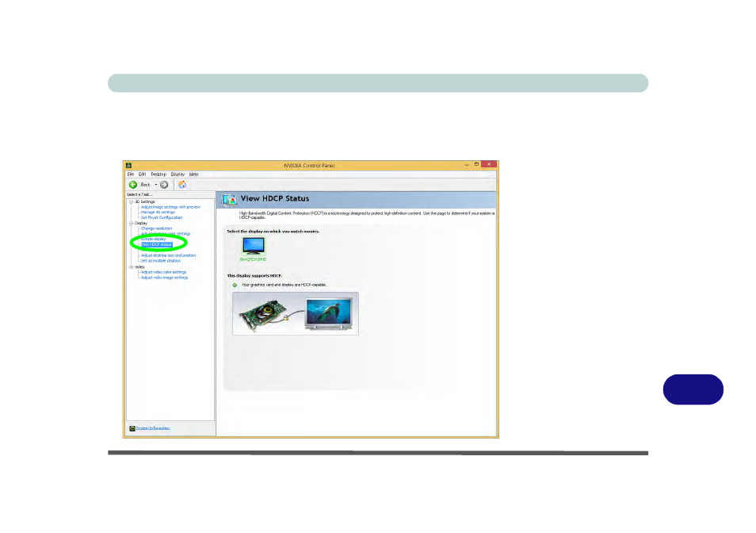This screenshot has width=756, height=533.
Task: Open Set PhysX Configuration
Action: 162,217
